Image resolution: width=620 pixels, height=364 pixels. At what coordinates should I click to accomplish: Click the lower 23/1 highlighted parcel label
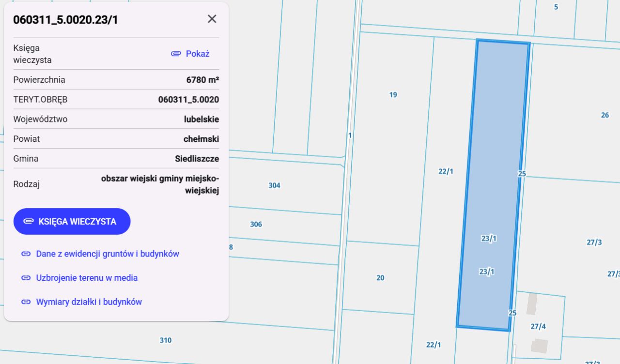click(x=487, y=272)
